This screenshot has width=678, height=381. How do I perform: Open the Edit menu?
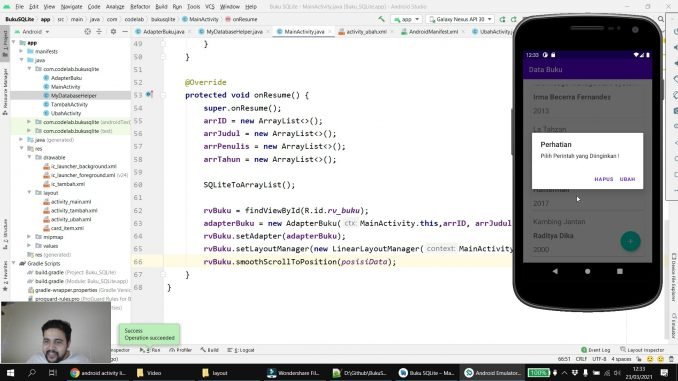[x=34, y=6]
